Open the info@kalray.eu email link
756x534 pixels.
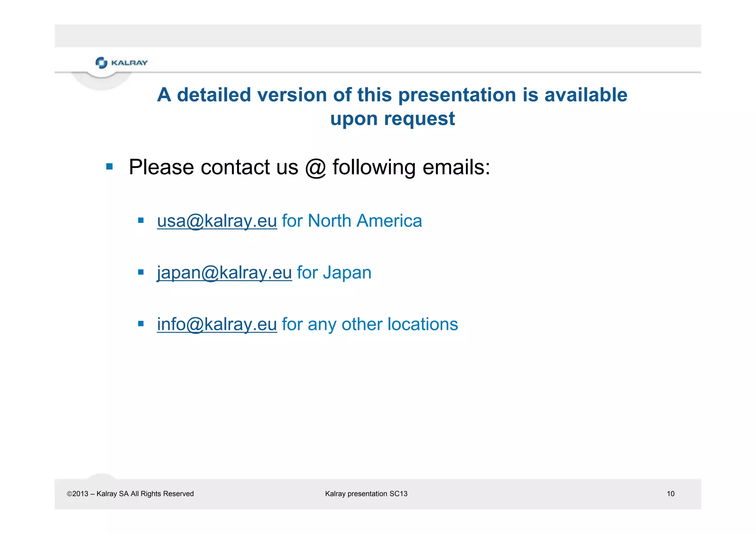point(217,324)
